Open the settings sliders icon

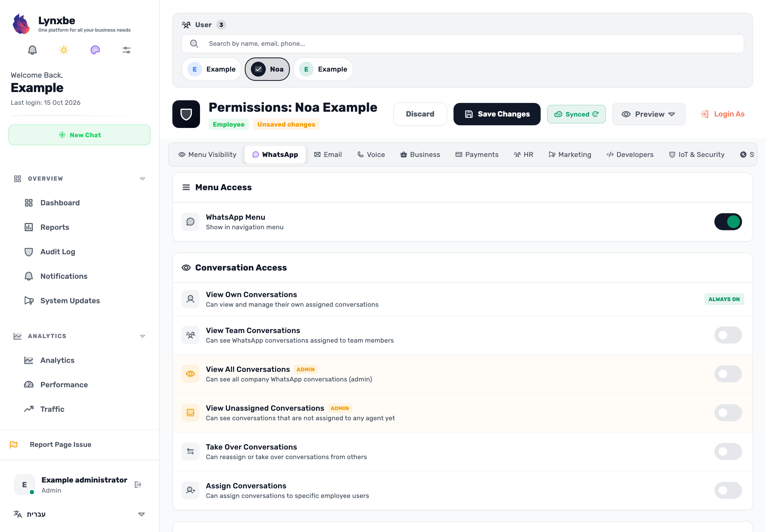[126, 50]
